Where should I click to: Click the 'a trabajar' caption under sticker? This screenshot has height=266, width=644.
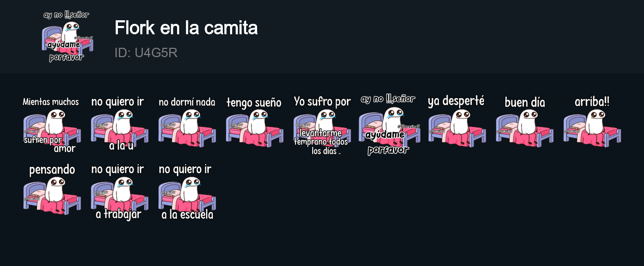coord(118,214)
